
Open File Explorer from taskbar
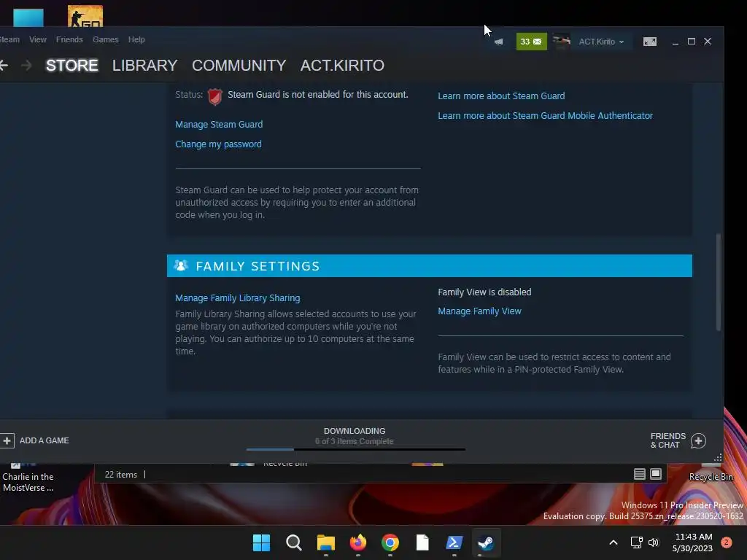point(326,542)
